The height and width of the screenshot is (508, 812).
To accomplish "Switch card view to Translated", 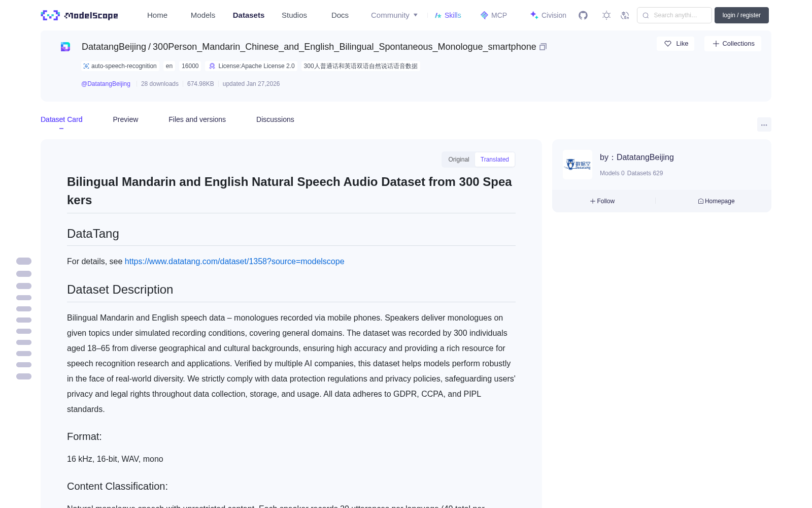I will point(495,160).
